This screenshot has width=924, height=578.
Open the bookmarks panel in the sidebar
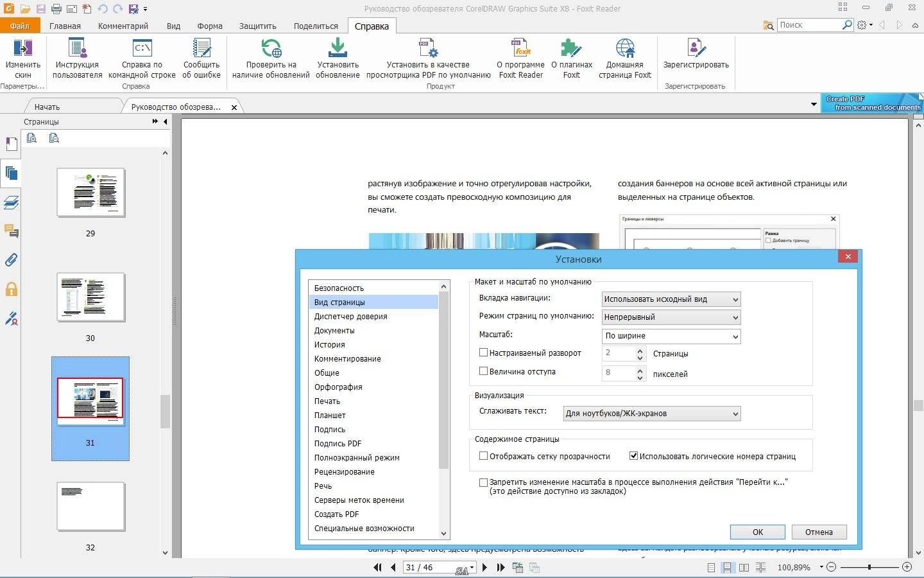click(x=11, y=144)
